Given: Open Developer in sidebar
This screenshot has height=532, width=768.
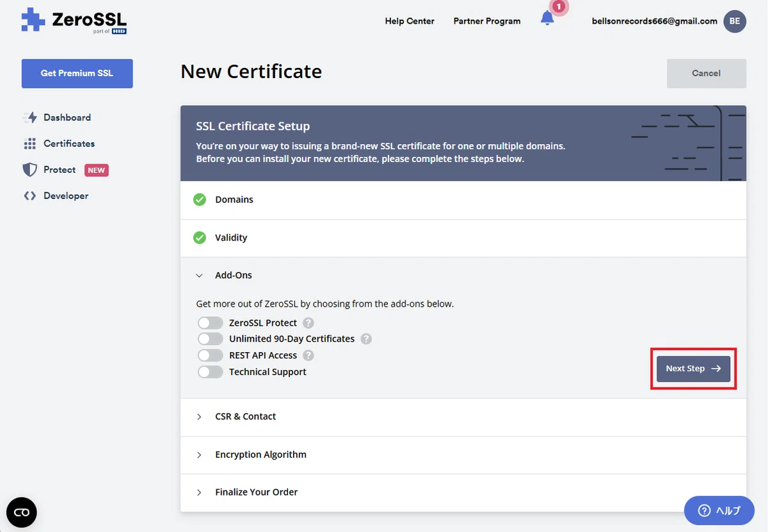Looking at the screenshot, I should coord(66,196).
